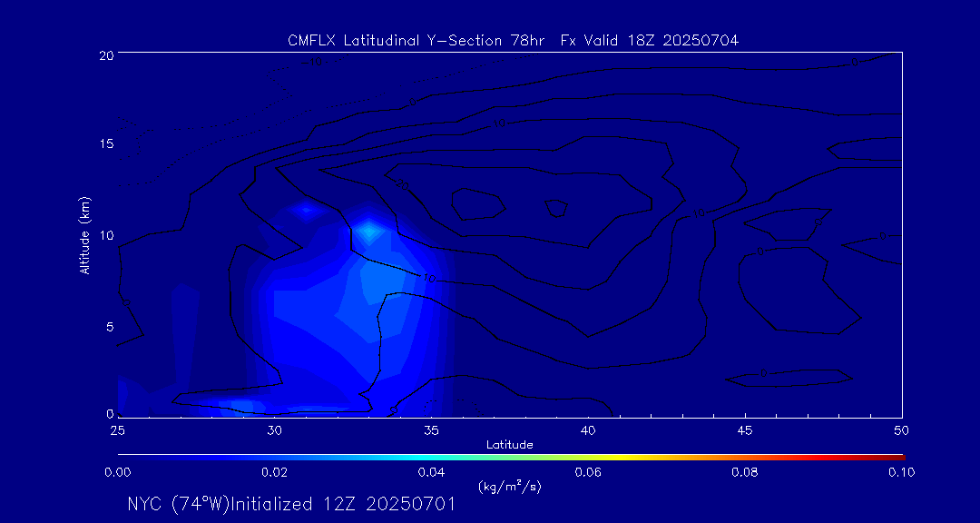Screen dimensions: 980x523
Task: Click colorbar value label "0.02"
Action: [x=274, y=472]
